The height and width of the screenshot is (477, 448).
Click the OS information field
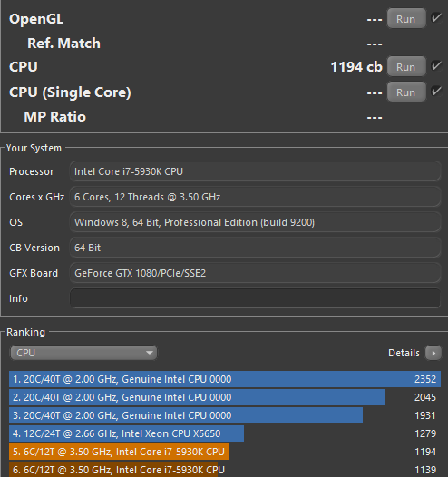click(x=255, y=222)
